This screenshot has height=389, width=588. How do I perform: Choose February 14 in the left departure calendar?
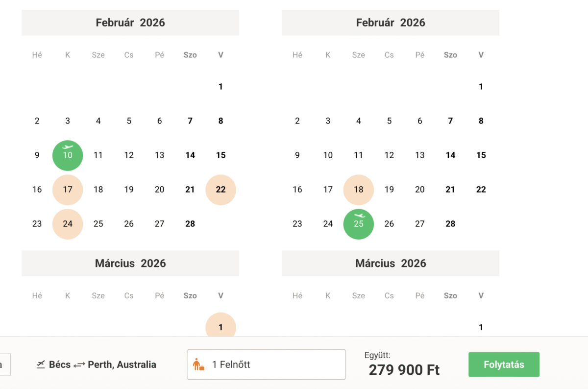(x=190, y=155)
